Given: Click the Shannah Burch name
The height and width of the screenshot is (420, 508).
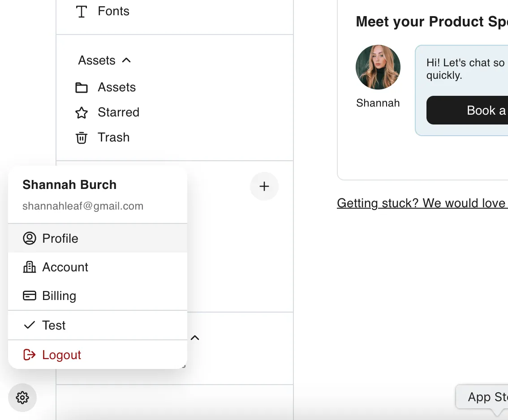Looking at the screenshot, I should 69,184.
